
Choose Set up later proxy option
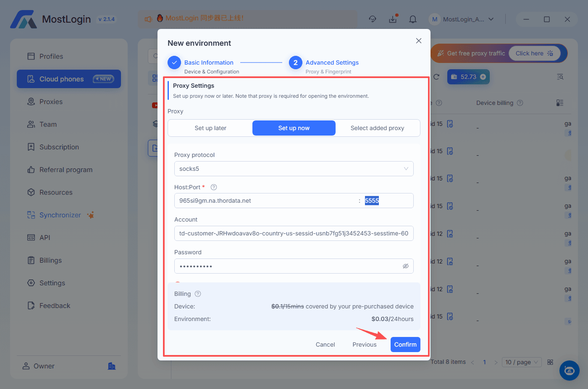(210, 128)
